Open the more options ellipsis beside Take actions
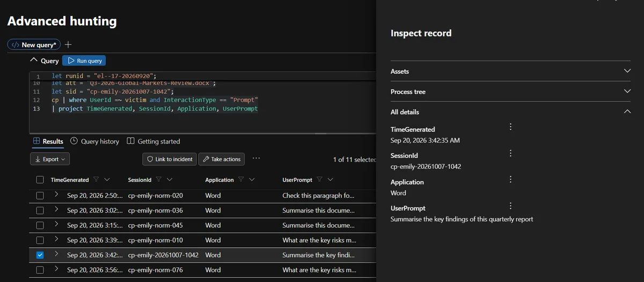The image size is (644, 282). pos(256,159)
